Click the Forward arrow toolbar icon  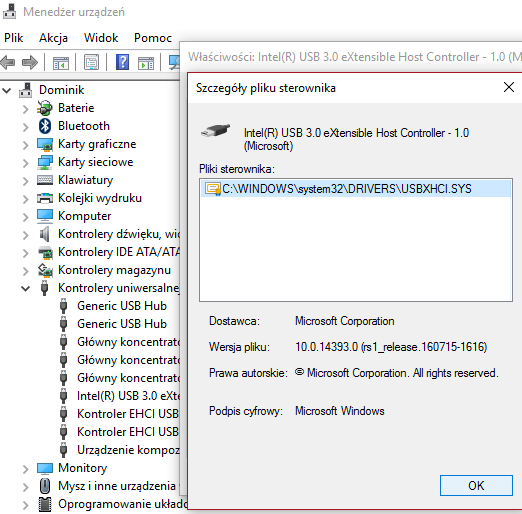coord(30,62)
